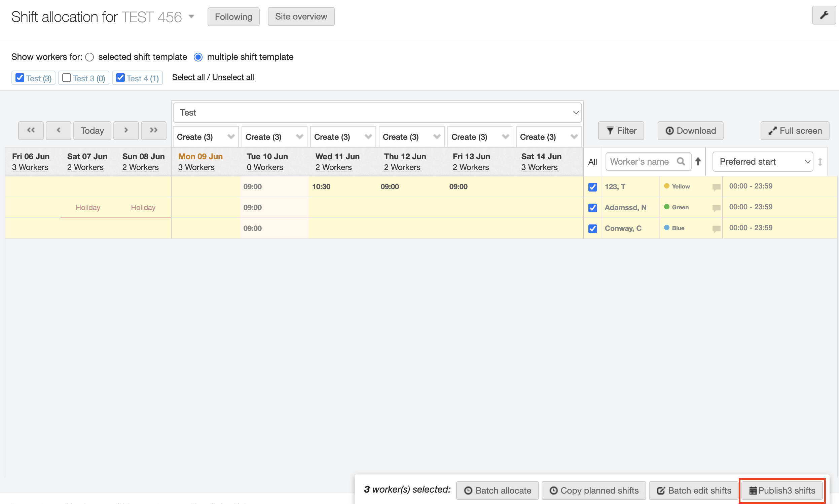The image size is (839, 504).
Task: Uncheck the Test (3) template checkbox
Action: click(x=20, y=78)
